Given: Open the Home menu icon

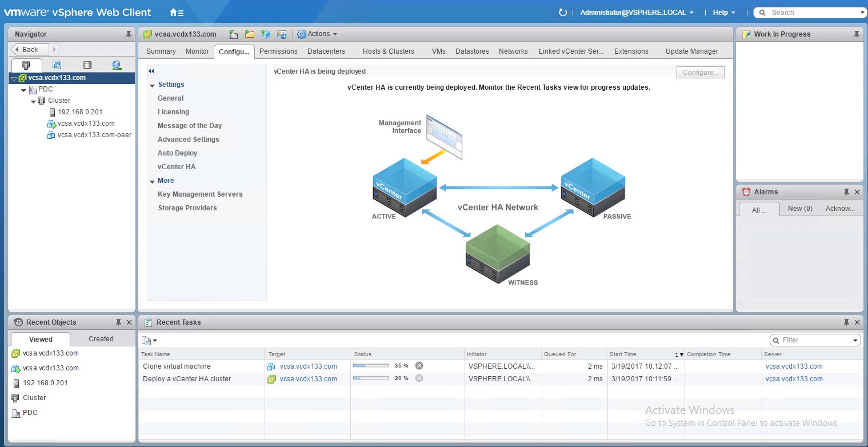Looking at the screenshot, I should tap(176, 13).
